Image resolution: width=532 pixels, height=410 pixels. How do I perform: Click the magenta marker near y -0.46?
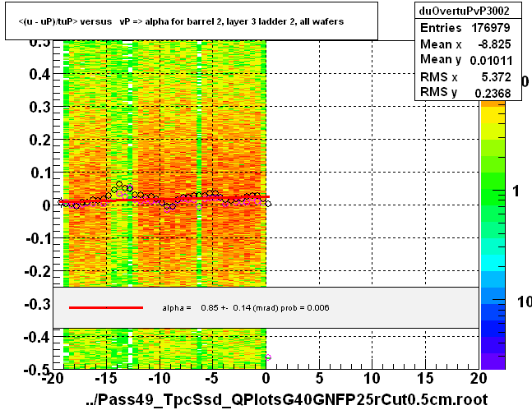268,357
